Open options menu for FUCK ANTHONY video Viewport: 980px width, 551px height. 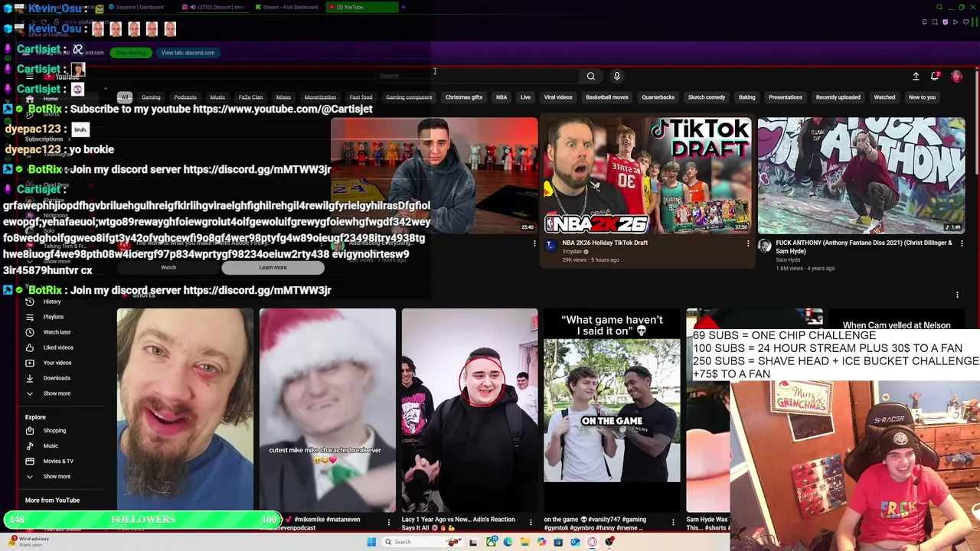(x=962, y=243)
